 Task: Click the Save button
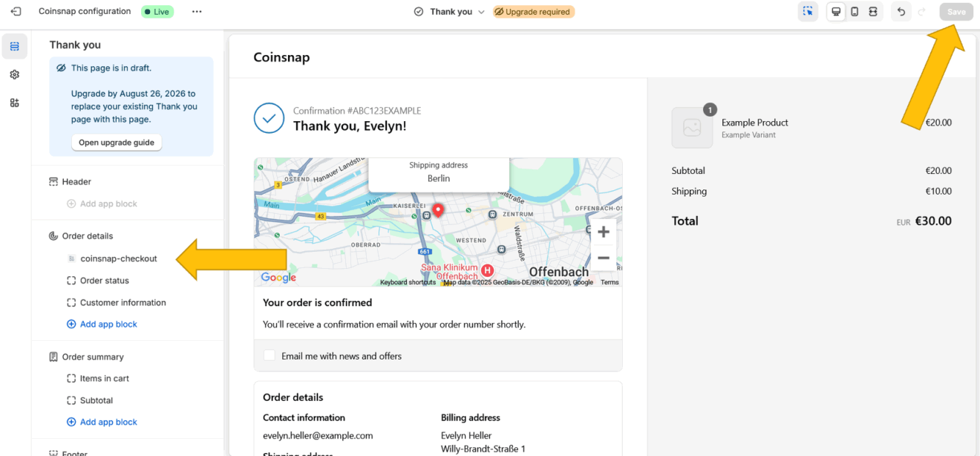tap(956, 12)
